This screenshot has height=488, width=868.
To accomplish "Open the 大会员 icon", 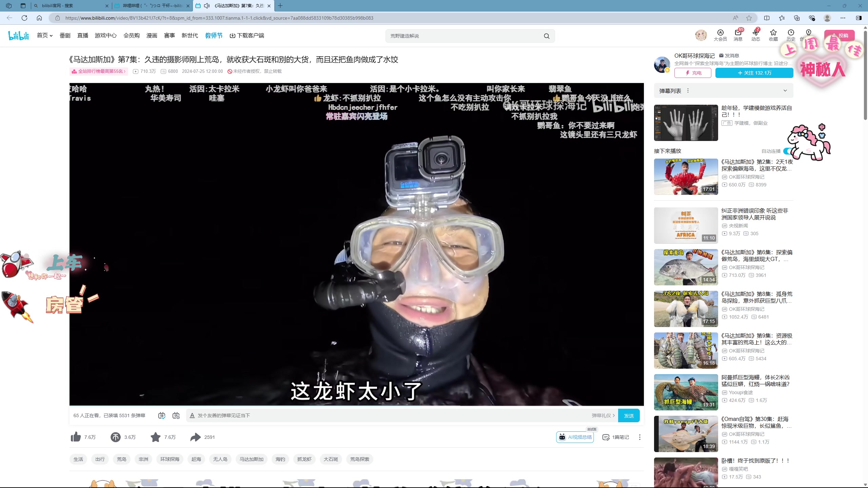I will (720, 35).
